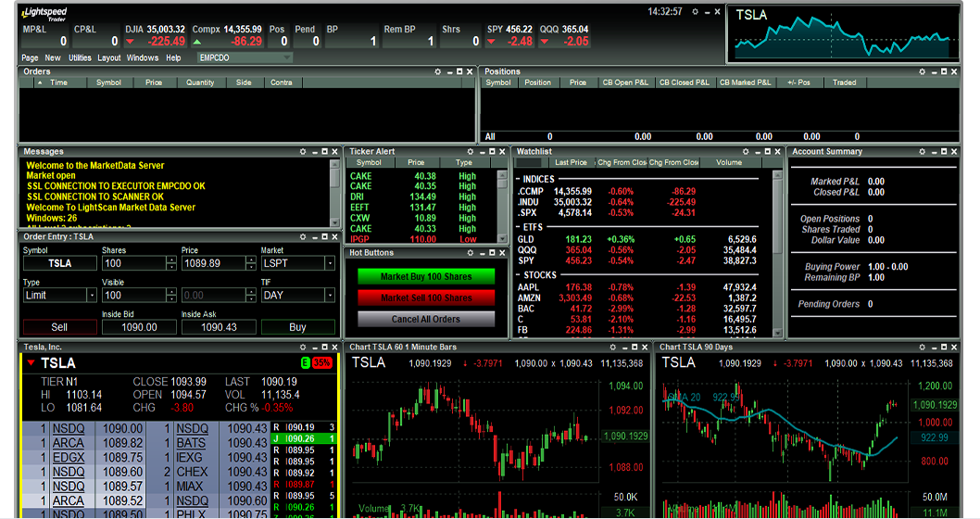Open the Layout menu
The width and height of the screenshot is (980, 519).
108,57
